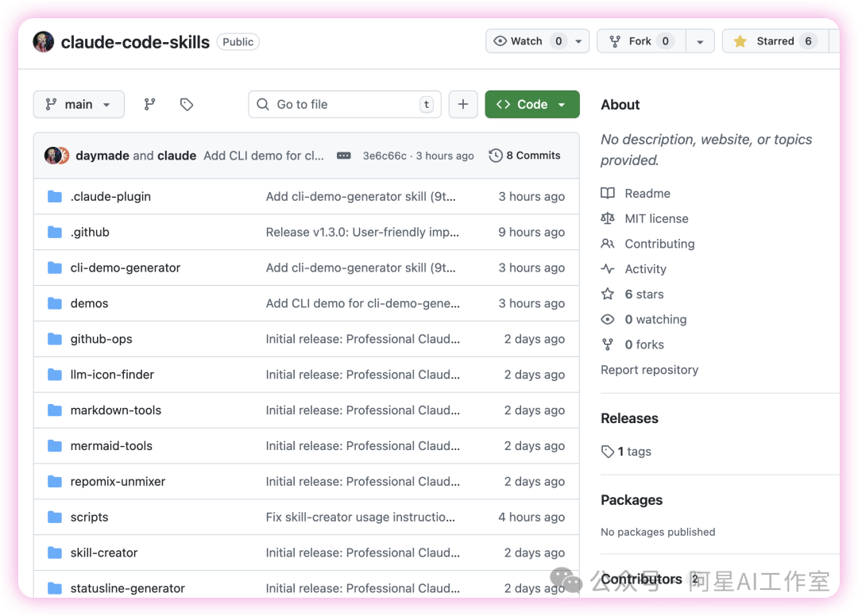Click the fork icon beside 0 forks

608,345
